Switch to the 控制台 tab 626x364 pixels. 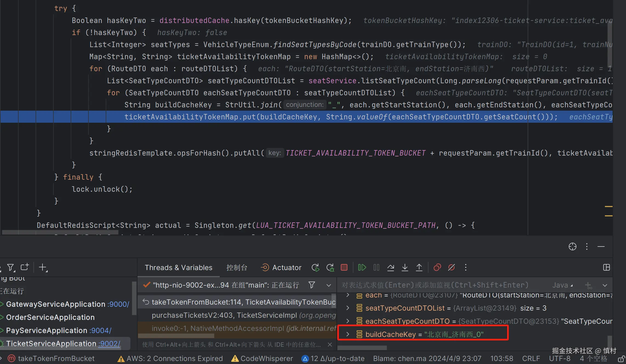pyautogui.click(x=237, y=267)
